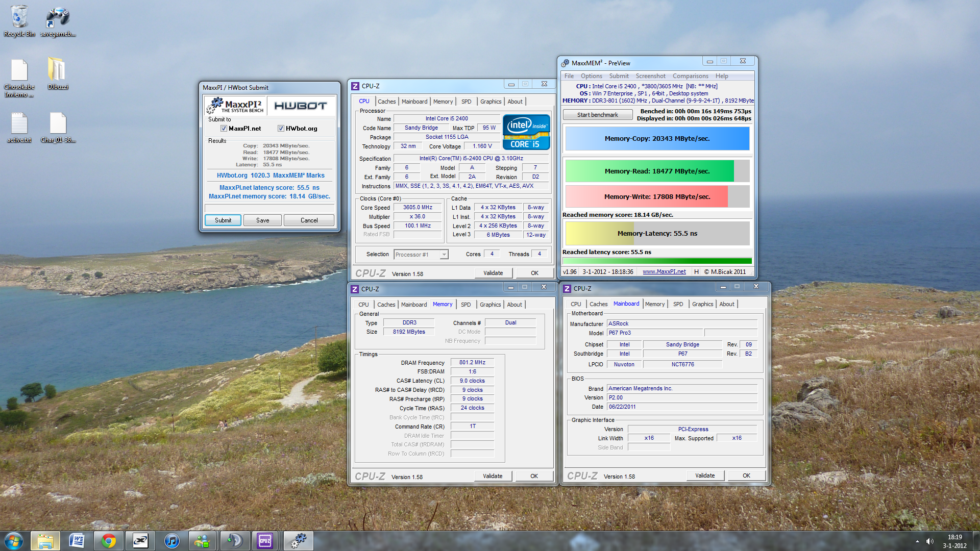Switch to CPU-Z purple taskbar icon
The width and height of the screenshot is (980, 551).
coord(265,540)
